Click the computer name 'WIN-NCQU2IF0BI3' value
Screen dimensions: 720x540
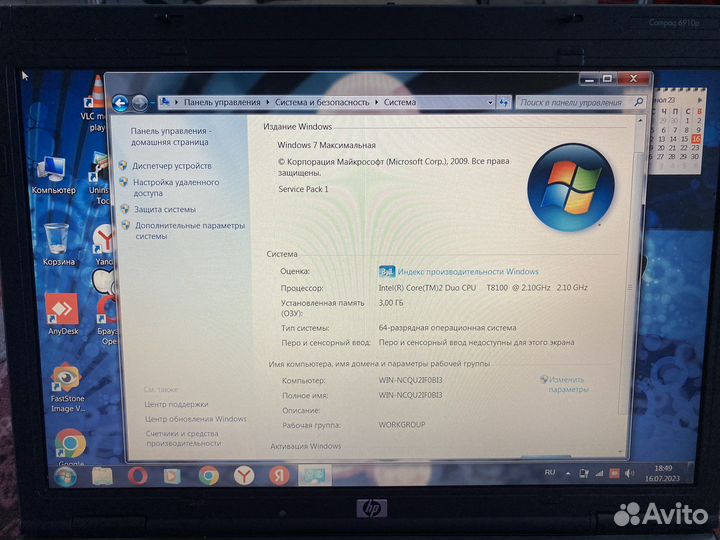coord(411,380)
